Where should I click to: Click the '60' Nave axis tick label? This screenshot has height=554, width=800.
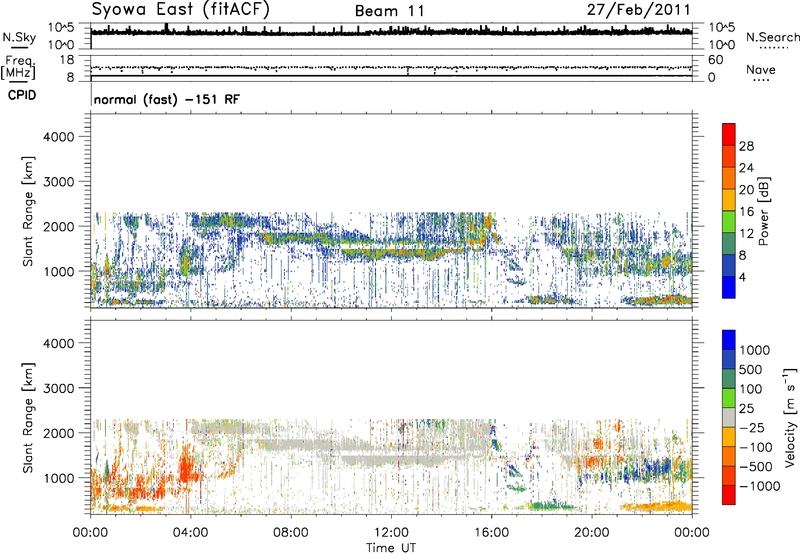click(x=715, y=60)
